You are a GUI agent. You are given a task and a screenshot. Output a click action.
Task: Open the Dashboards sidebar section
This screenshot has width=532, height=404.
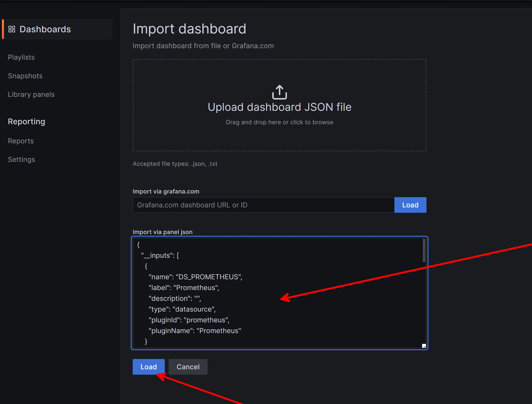click(45, 29)
